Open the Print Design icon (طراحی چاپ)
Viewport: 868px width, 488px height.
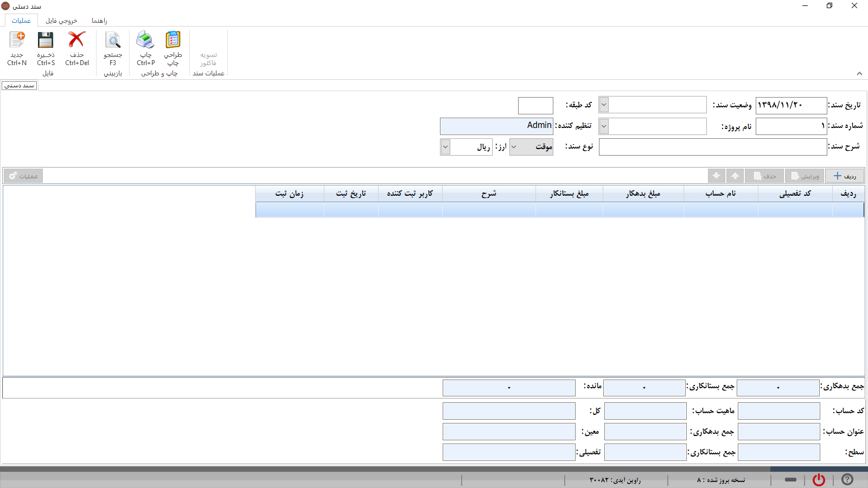tap(173, 41)
